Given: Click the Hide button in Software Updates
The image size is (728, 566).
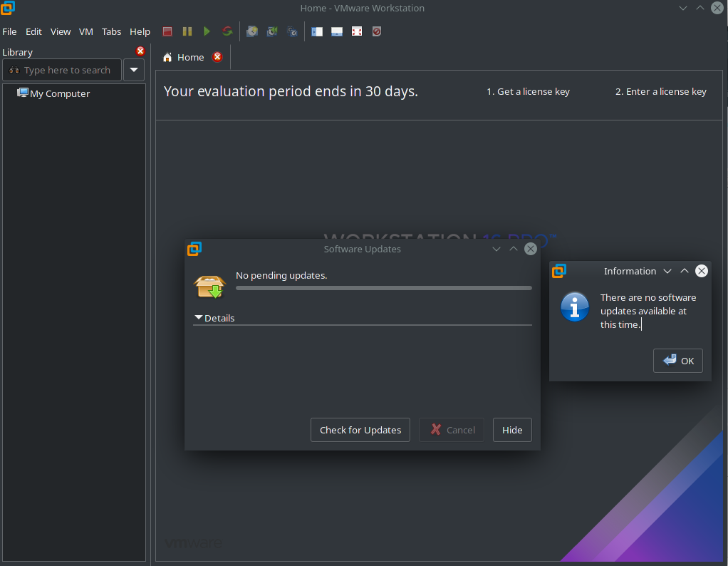Looking at the screenshot, I should click(512, 430).
